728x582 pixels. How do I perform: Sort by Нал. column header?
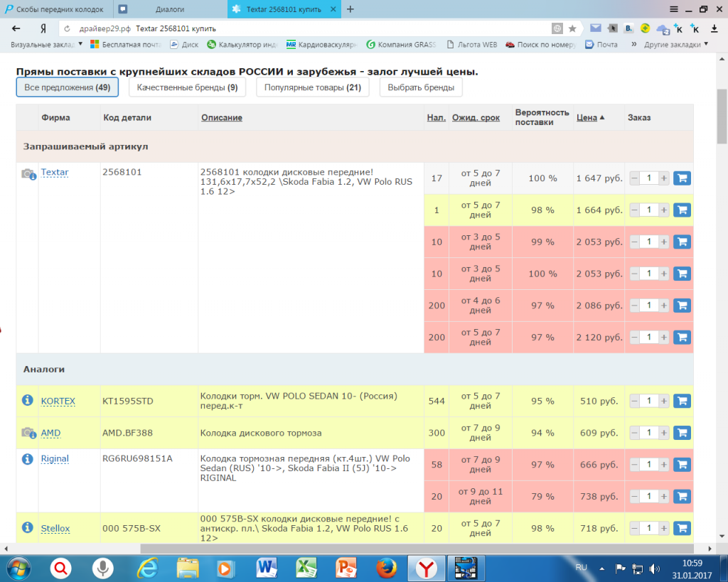click(x=436, y=118)
